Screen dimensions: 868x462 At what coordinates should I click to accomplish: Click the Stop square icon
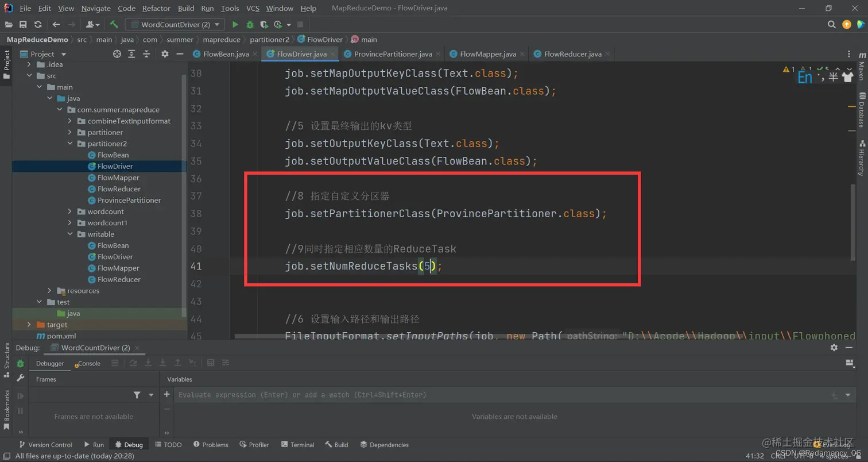pyautogui.click(x=300, y=24)
